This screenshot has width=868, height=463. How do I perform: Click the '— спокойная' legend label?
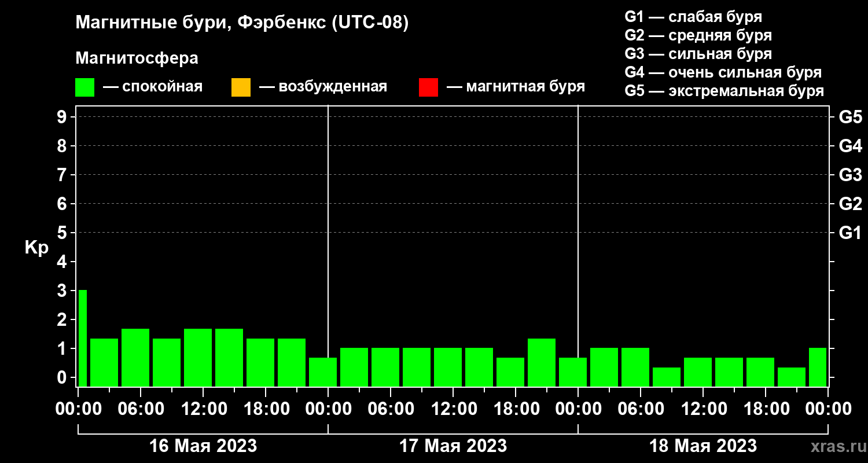click(152, 87)
